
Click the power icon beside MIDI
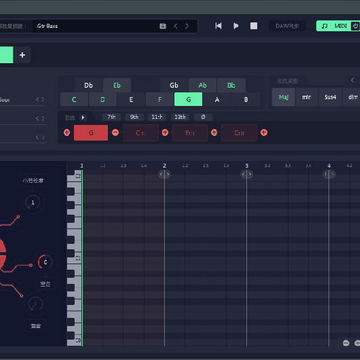[355, 26]
